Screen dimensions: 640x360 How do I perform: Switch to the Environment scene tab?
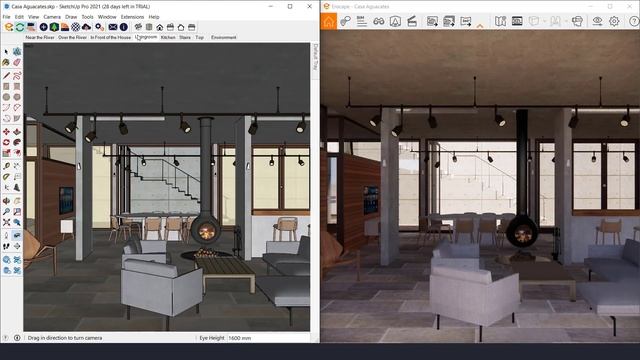point(223,37)
